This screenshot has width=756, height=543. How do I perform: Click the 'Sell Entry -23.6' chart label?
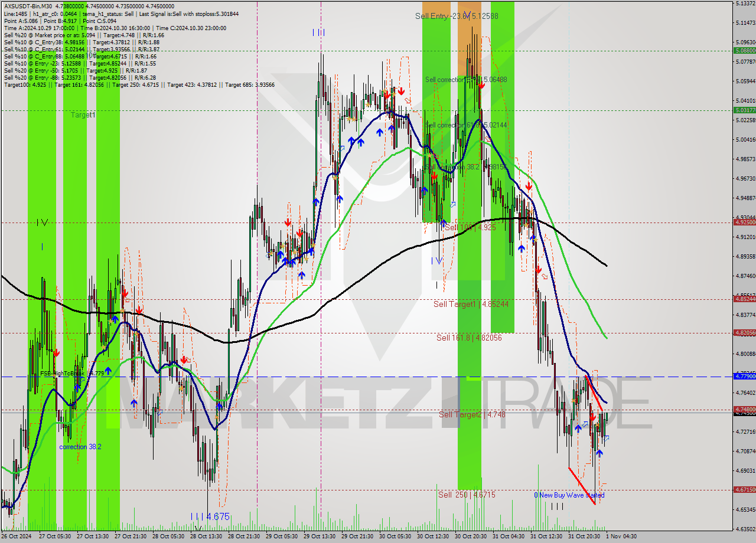coord(457,17)
